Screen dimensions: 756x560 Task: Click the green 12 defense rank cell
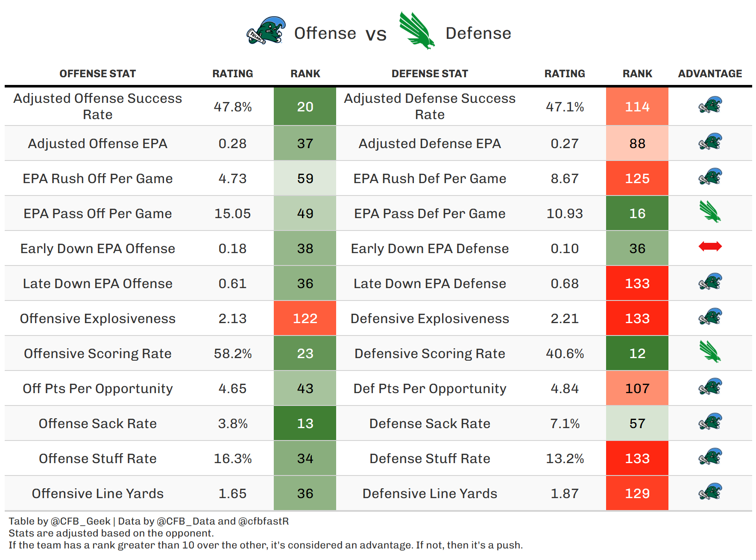pos(637,353)
